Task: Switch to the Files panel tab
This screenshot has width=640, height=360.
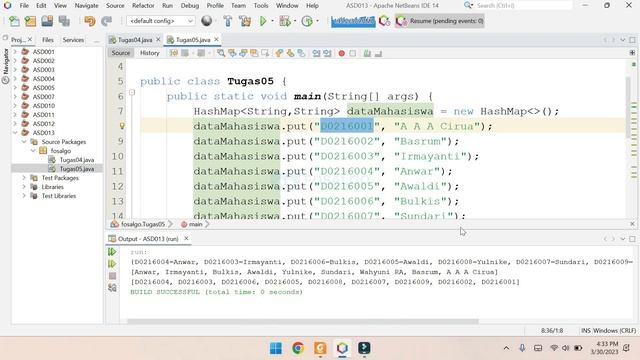Action: coord(48,40)
